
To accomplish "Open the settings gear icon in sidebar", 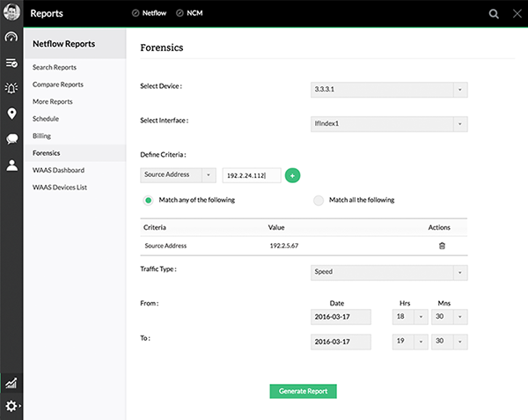I will (x=11, y=406).
